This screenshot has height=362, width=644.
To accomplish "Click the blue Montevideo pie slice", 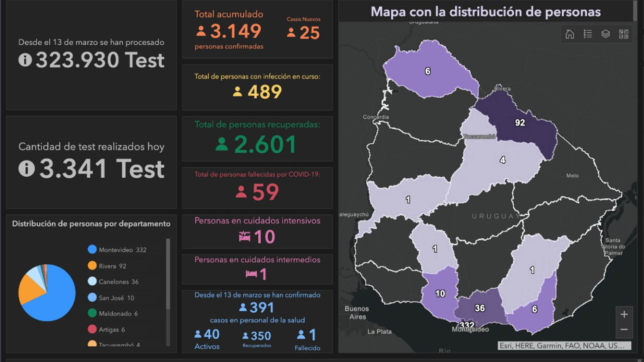I will (52, 302).
